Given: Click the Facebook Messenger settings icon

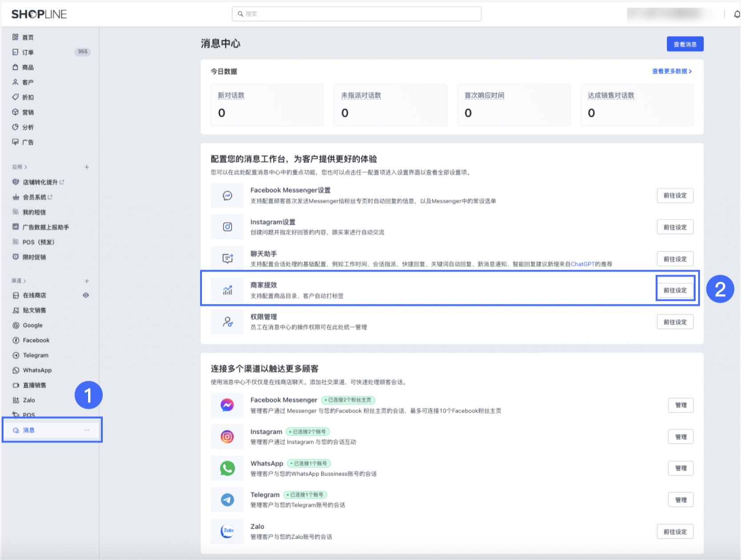Looking at the screenshot, I should point(227,196).
